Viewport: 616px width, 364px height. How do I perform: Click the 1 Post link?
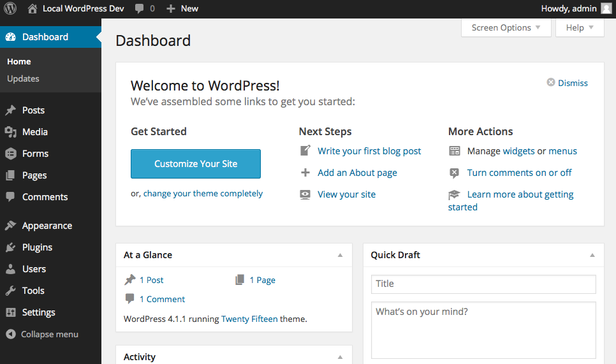coord(152,280)
